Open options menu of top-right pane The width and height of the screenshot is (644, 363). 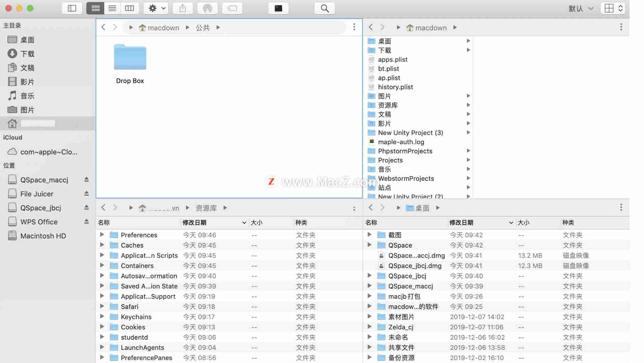621,27
